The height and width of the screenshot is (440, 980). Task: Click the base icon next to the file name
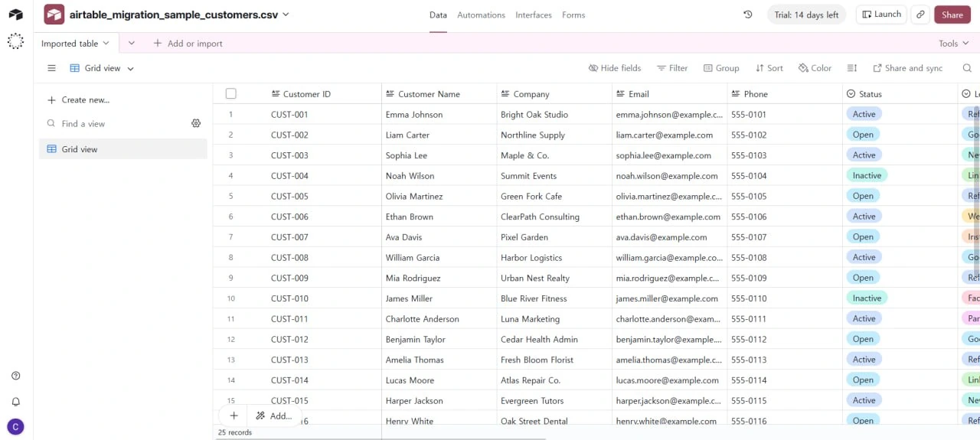tap(54, 15)
